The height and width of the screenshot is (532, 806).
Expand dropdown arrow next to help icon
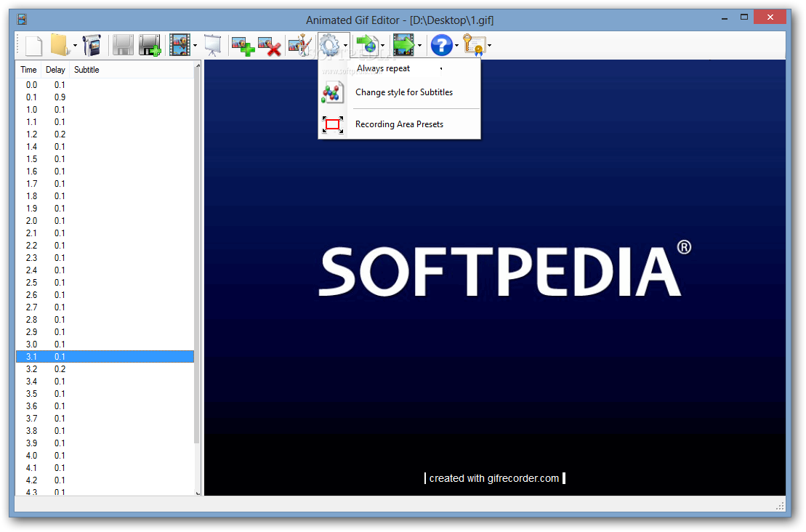[x=456, y=46]
